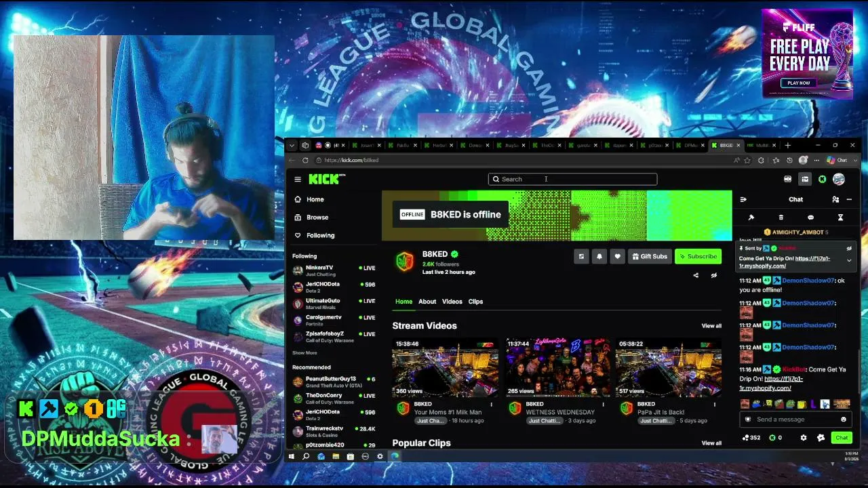The width and height of the screenshot is (868, 488).
Task: Open Windows taskbar search
Action: [x=306, y=456]
